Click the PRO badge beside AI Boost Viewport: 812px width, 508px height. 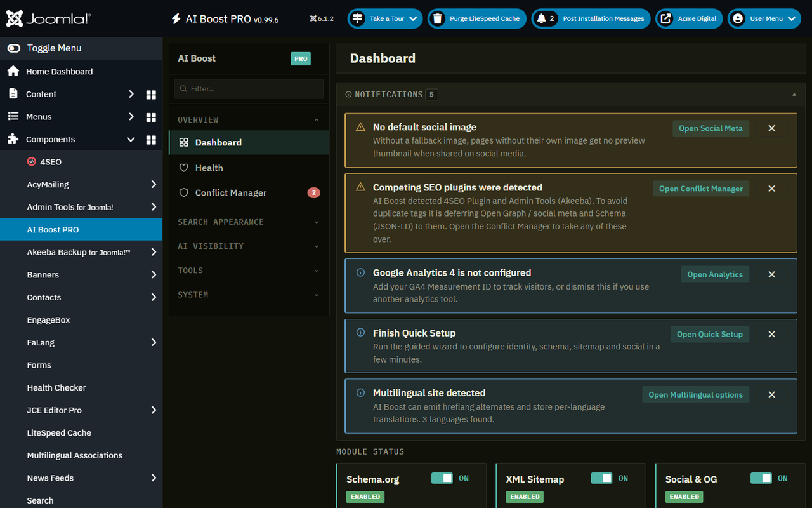point(301,58)
